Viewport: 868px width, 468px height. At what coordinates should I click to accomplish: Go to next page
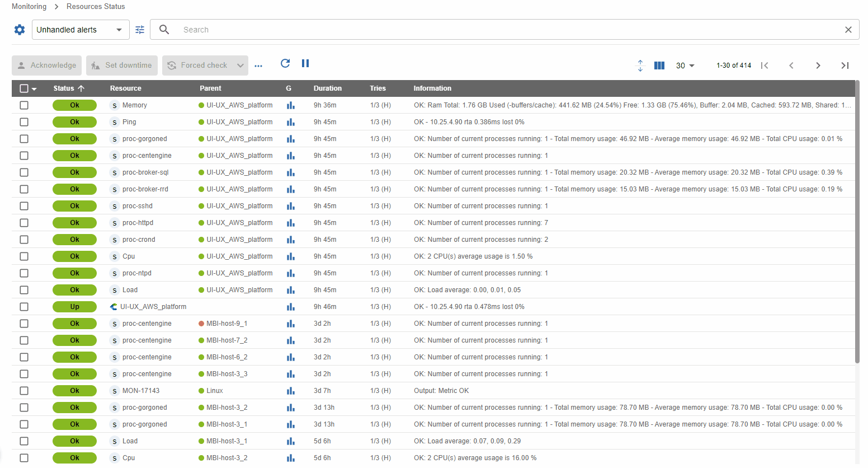point(818,65)
